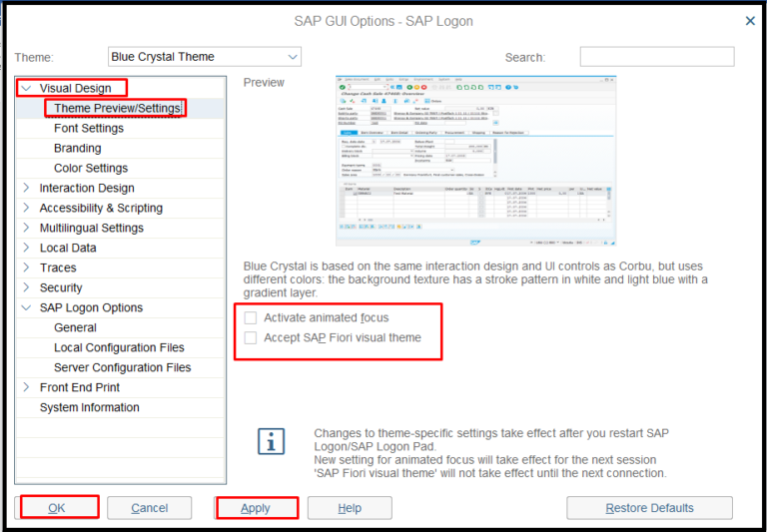
Task: Open Local Configuration Files item
Action: pos(120,347)
